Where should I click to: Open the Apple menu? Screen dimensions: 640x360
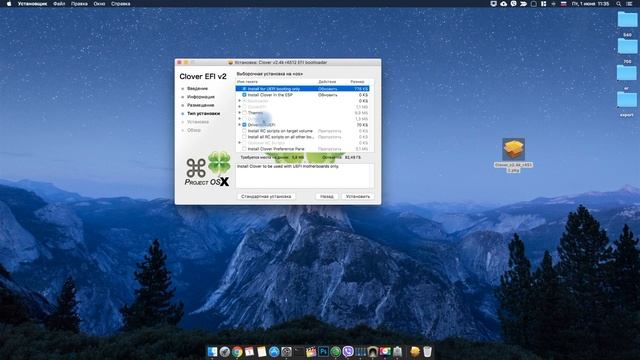point(9,4)
